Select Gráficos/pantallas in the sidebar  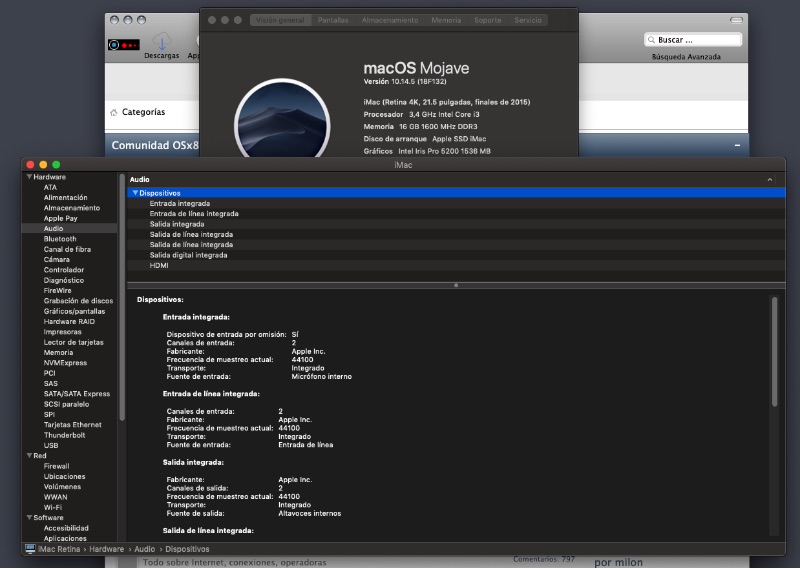pyautogui.click(x=74, y=311)
